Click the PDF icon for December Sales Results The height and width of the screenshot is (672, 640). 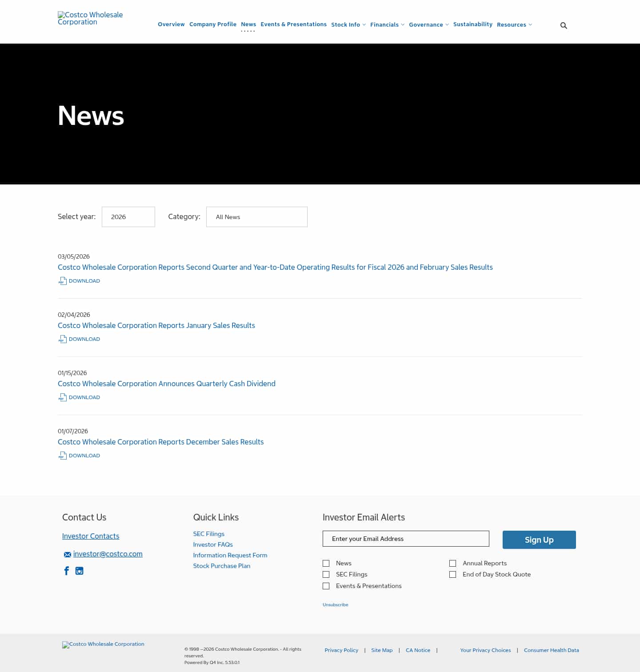(x=63, y=456)
